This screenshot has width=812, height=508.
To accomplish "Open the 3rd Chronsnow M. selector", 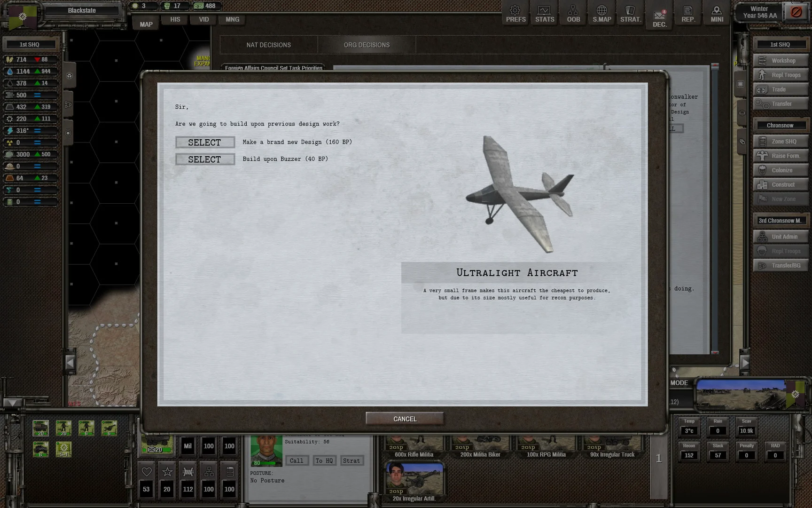I will coord(780,220).
